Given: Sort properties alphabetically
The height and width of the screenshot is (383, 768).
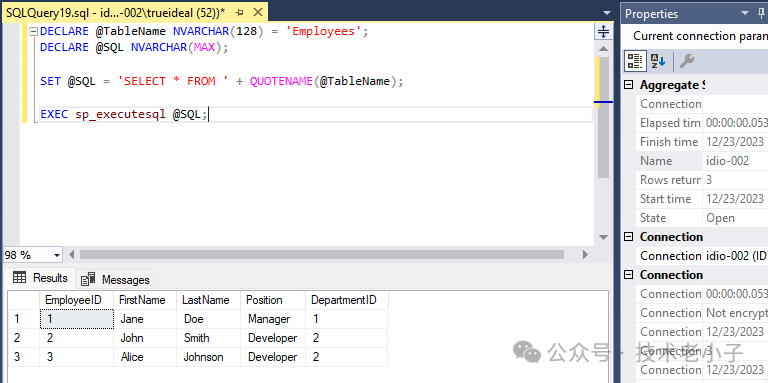Looking at the screenshot, I should point(657,61).
